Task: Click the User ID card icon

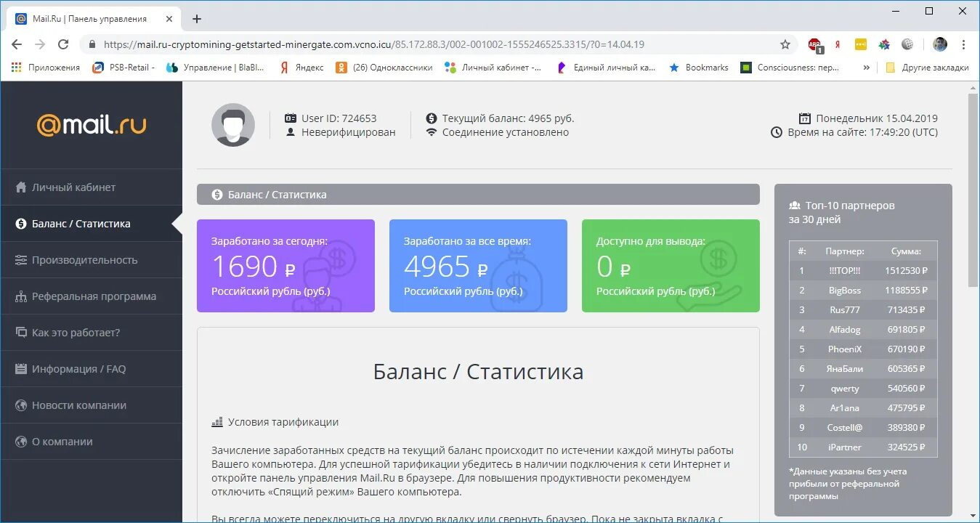Action: point(291,118)
